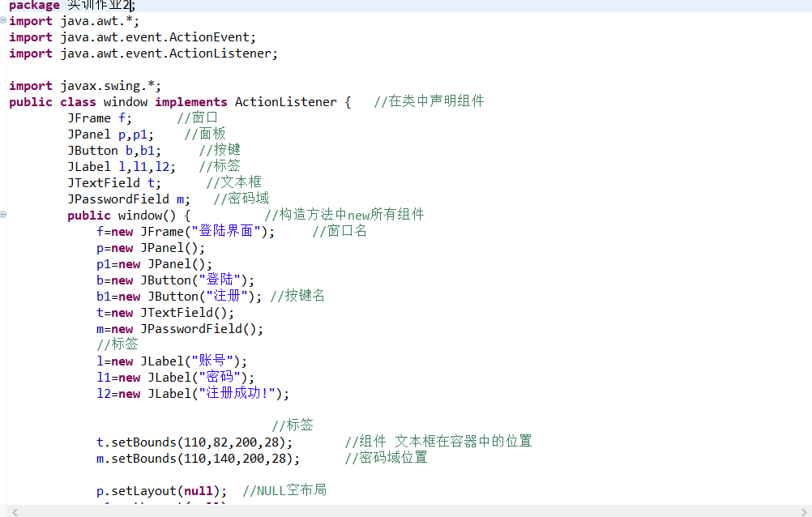812x517 pixels.
Task: Click the t.setBounds statement
Action: point(194,442)
